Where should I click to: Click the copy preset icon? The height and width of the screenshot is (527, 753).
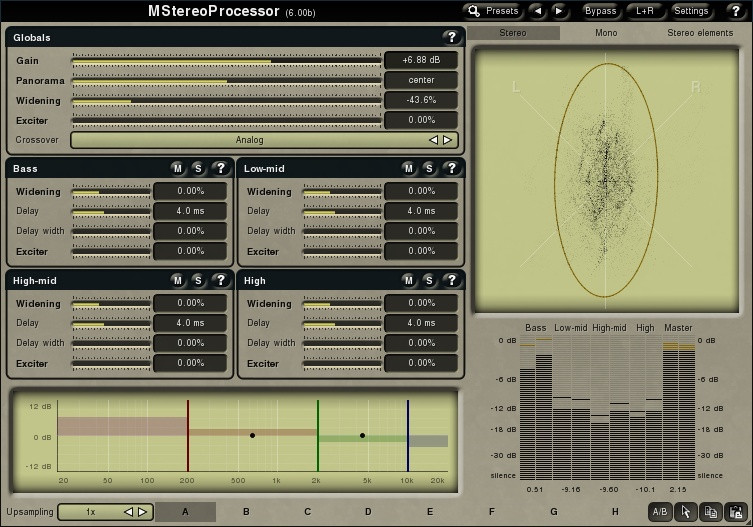[711, 512]
